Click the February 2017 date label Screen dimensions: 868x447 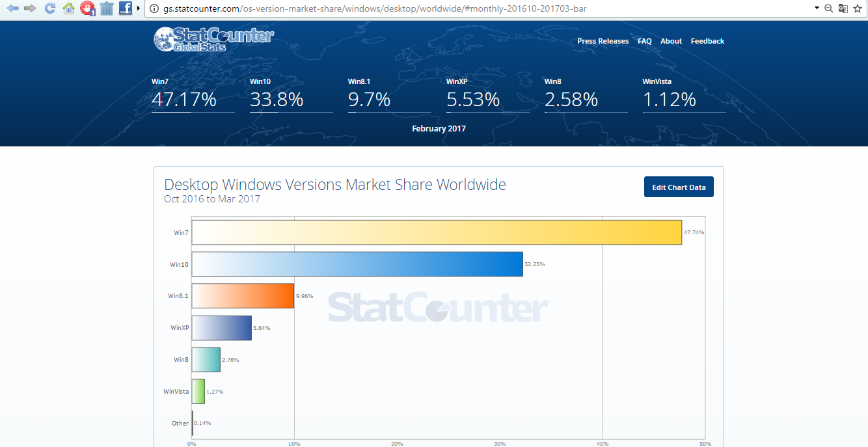click(439, 129)
